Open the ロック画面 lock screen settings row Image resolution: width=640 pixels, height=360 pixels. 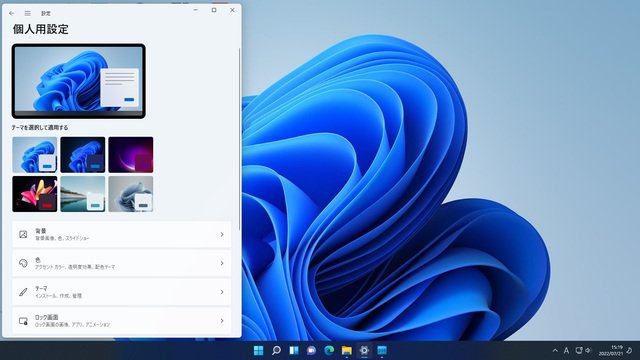(x=122, y=321)
